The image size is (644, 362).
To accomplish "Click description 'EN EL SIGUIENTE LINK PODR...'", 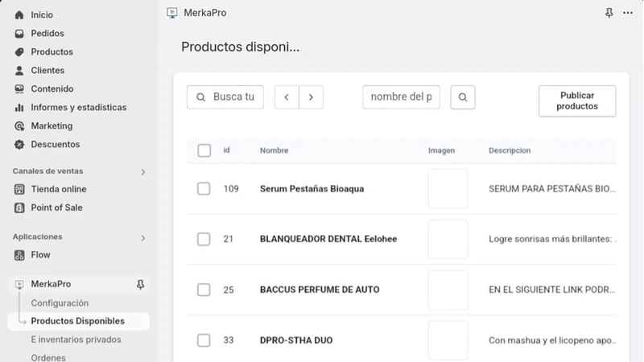I will click(x=552, y=290).
